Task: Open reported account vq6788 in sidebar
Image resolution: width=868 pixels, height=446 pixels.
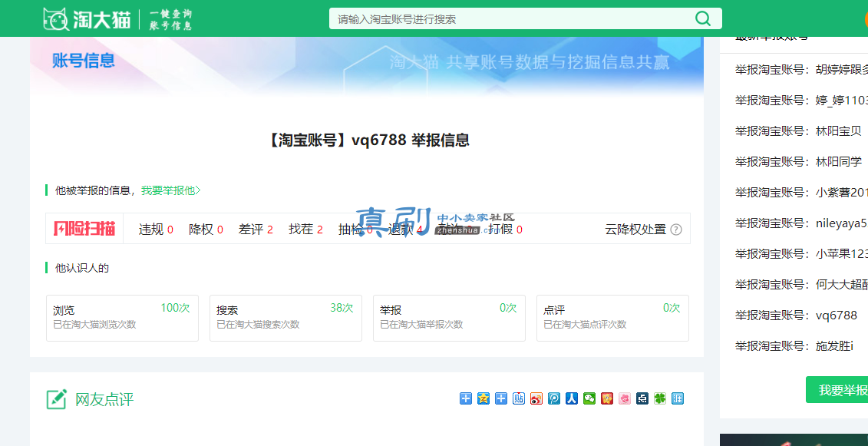Action: pyautogui.click(x=796, y=316)
